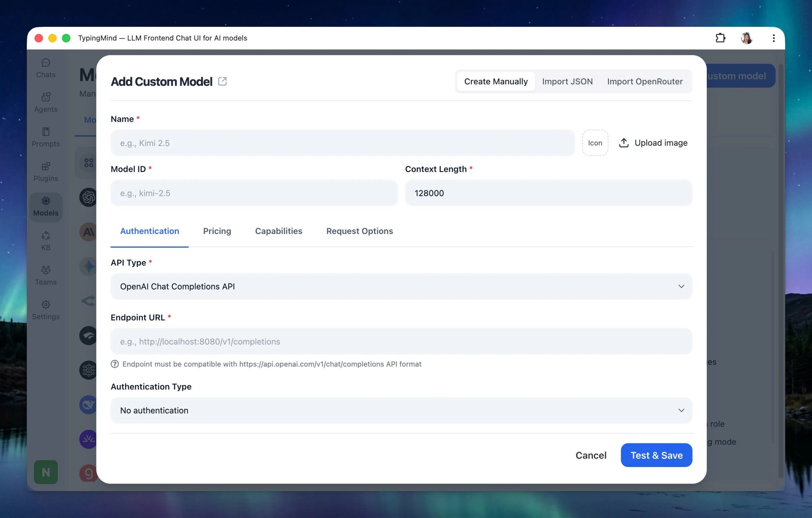The width and height of the screenshot is (812, 518).
Task: Open the Authentication Type dropdown
Action: pos(401,410)
